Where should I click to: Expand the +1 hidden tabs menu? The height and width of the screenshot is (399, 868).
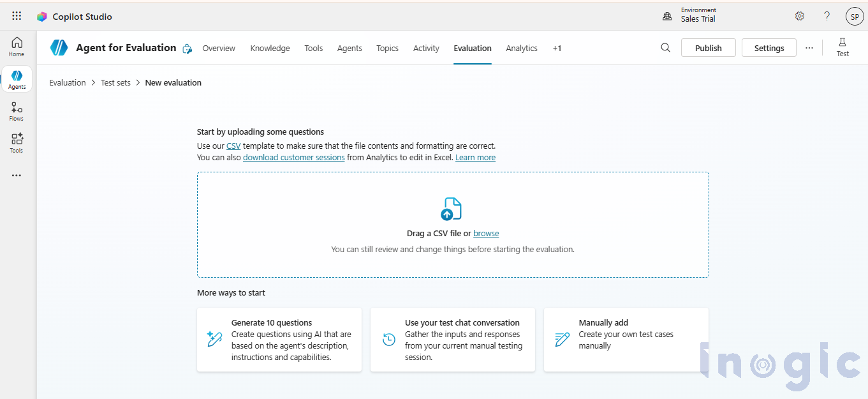(x=557, y=48)
